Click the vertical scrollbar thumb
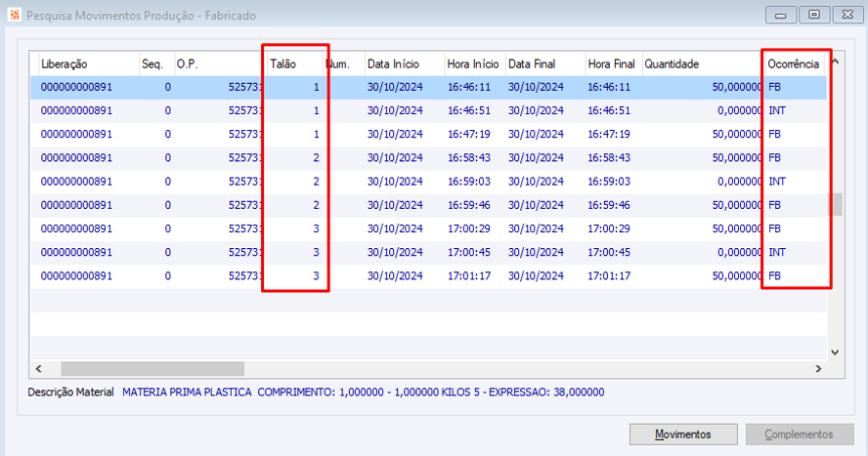 pyautogui.click(x=836, y=204)
